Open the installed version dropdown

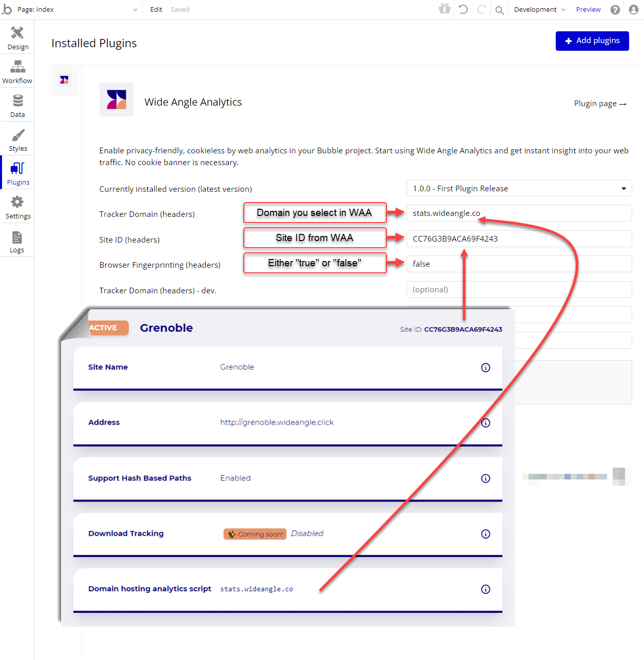coord(519,188)
